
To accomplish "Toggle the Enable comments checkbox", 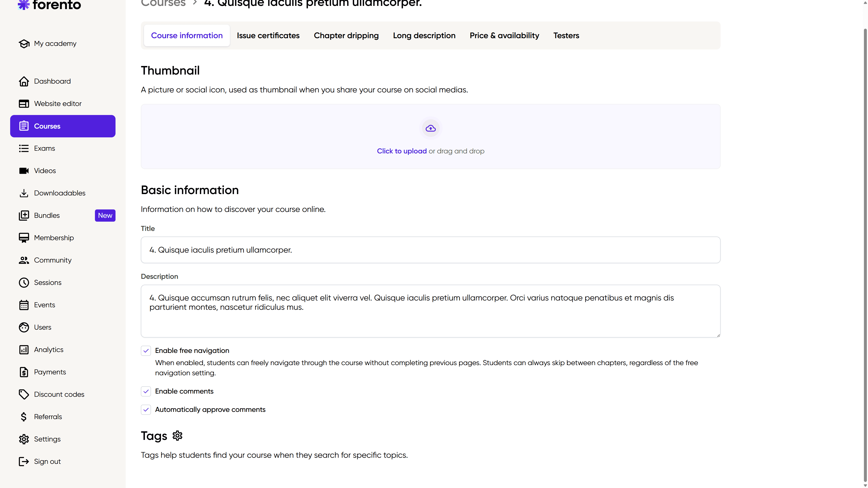I will tap(146, 391).
